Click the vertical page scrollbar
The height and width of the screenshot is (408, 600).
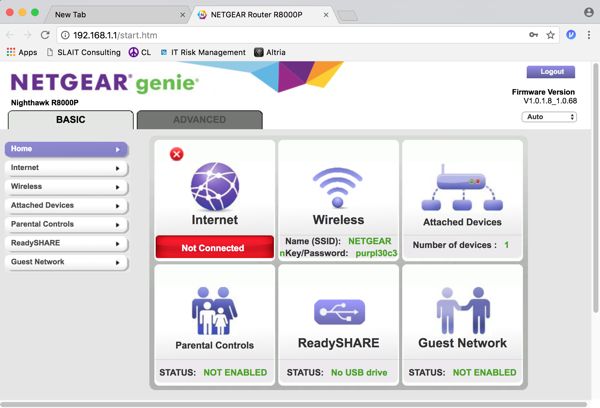595,188
